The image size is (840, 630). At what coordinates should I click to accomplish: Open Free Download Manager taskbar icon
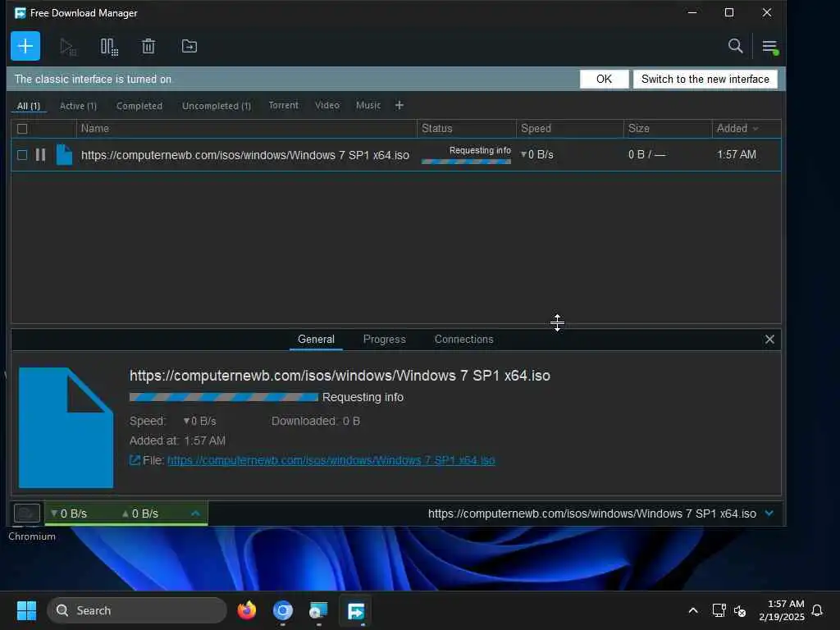pyautogui.click(x=356, y=610)
